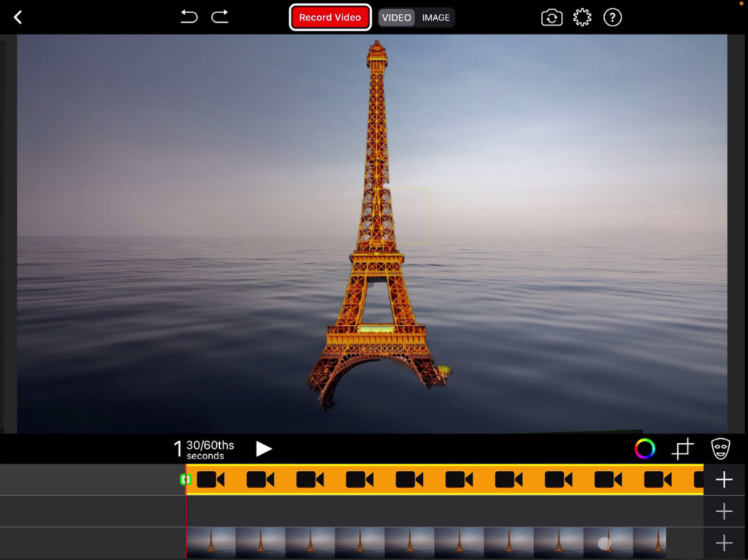Select the crop tool icon
Viewport: 748px width, 560px height.
[682, 449]
